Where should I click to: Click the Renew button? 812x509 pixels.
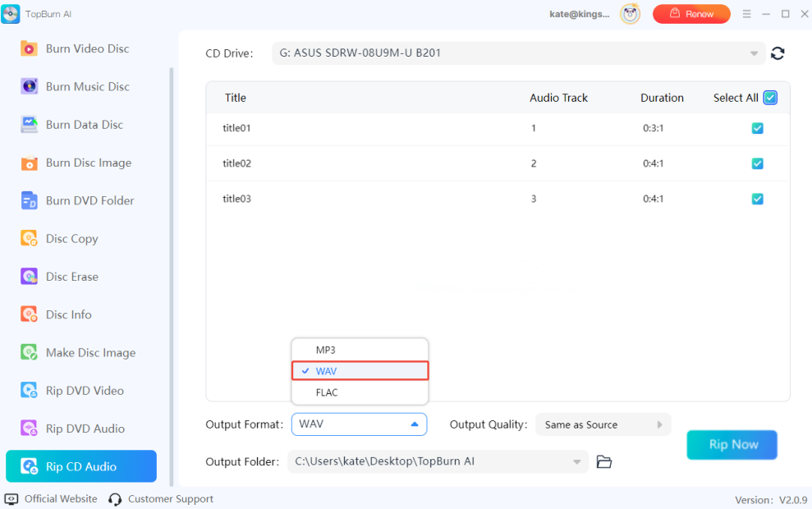[690, 14]
